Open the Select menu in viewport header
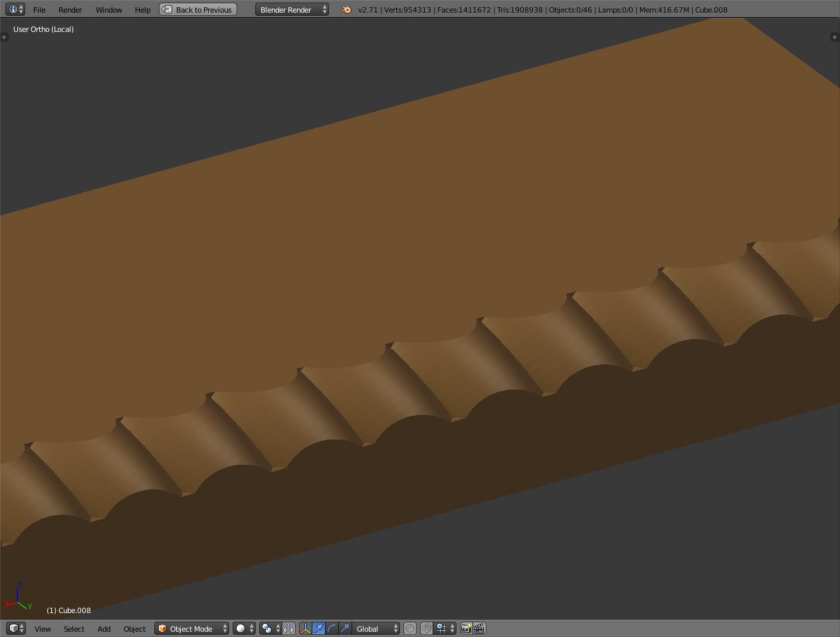The height and width of the screenshot is (637, 840). 74,629
